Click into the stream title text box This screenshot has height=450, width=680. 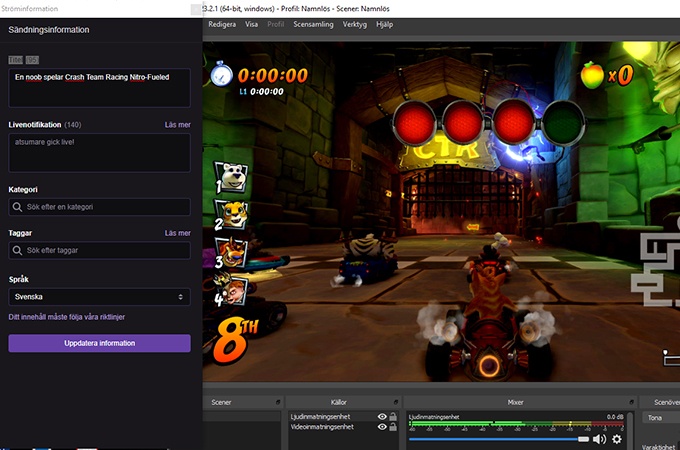pos(99,88)
